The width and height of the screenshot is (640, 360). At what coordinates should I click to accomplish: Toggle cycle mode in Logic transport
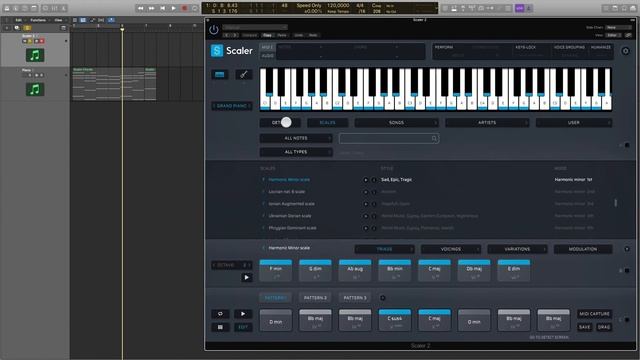coord(195,8)
